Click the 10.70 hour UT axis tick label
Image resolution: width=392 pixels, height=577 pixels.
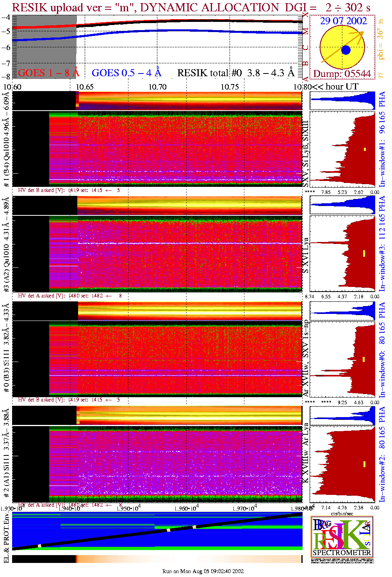[x=157, y=87]
